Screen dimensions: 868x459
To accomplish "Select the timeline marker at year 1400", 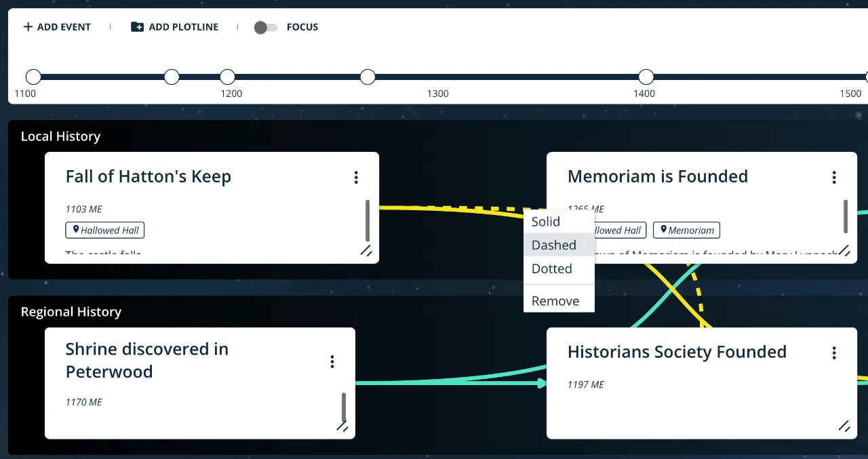I will (645, 77).
